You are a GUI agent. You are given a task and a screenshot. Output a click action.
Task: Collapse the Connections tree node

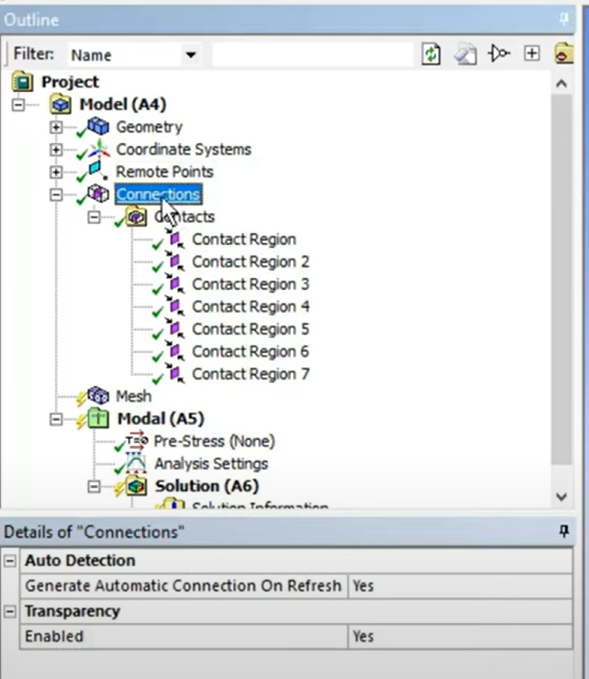[x=56, y=194]
